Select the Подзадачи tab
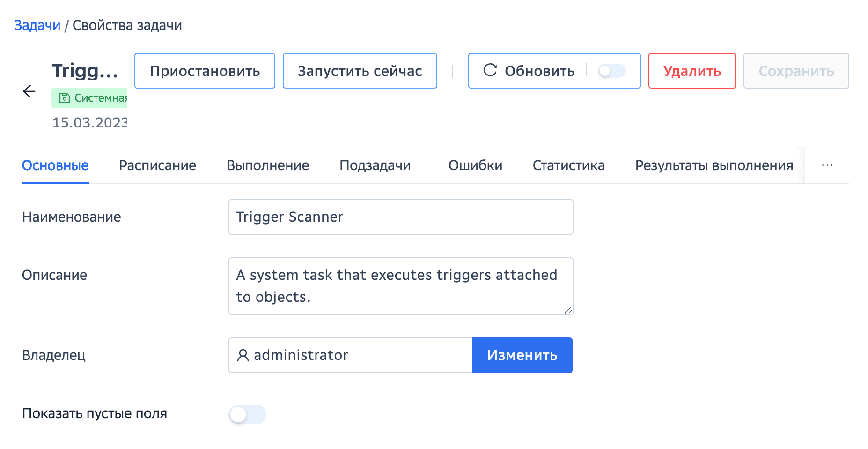This screenshot has width=868, height=449. click(x=375, y=165)
